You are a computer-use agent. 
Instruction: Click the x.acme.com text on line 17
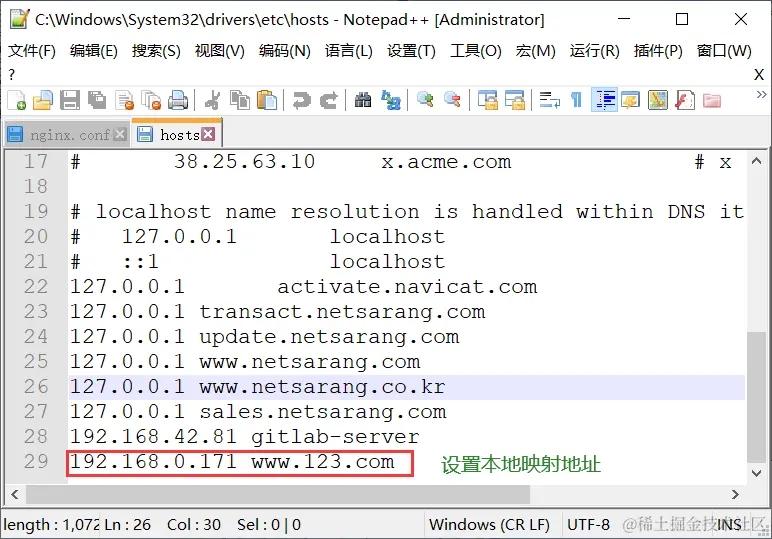click(447, 161)
